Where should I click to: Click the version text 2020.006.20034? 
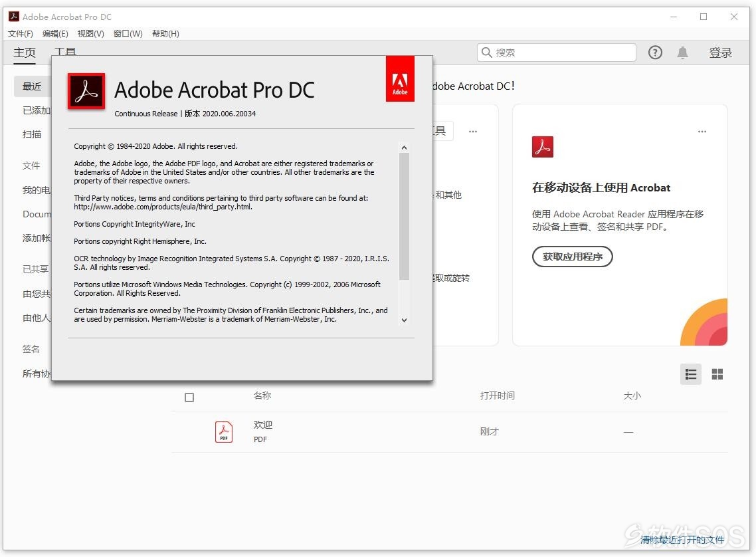point(229,114)
